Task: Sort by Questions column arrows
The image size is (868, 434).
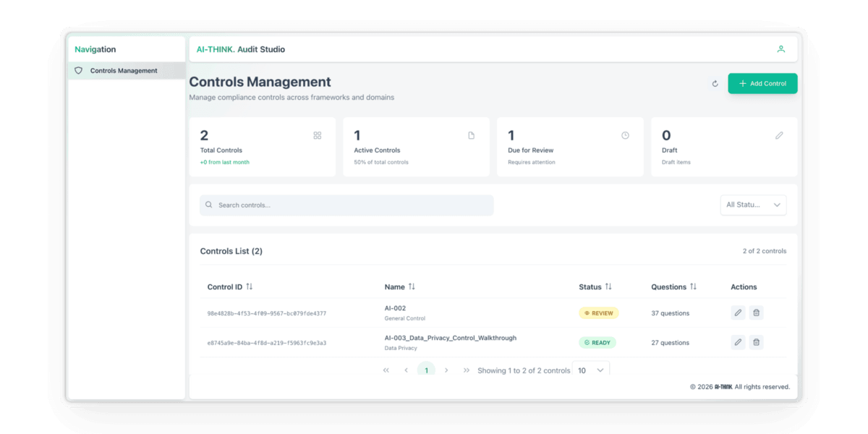Action: [x=693, y=286]
